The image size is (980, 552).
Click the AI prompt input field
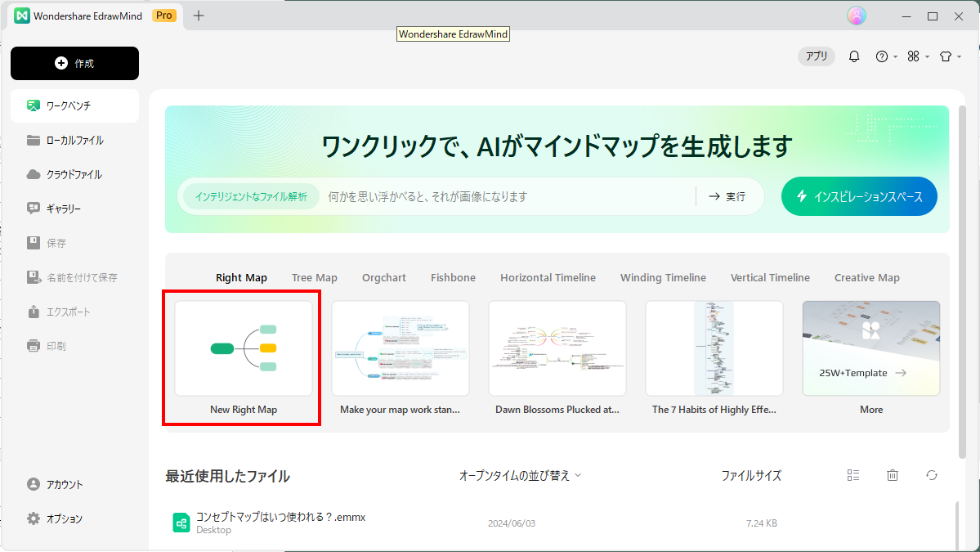tap(506, 196)
